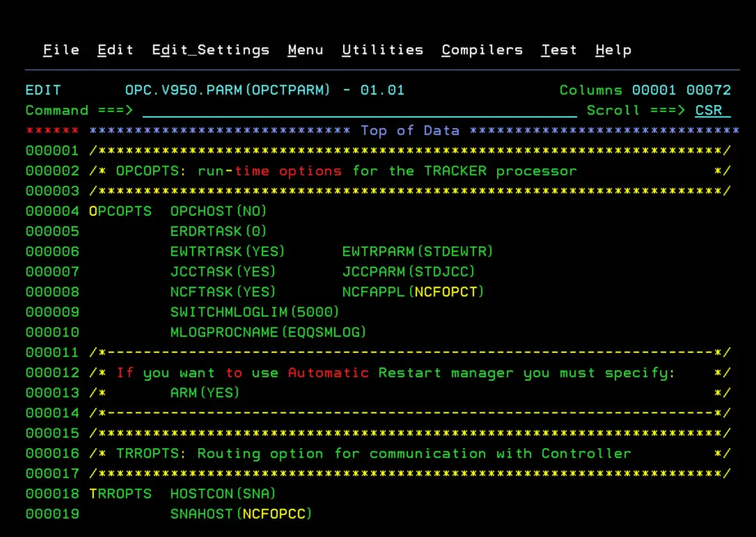Viewport: 756px width, 537px height.
Task: Click the NCFTASK(YES) parameter
Action: [223, 292]
